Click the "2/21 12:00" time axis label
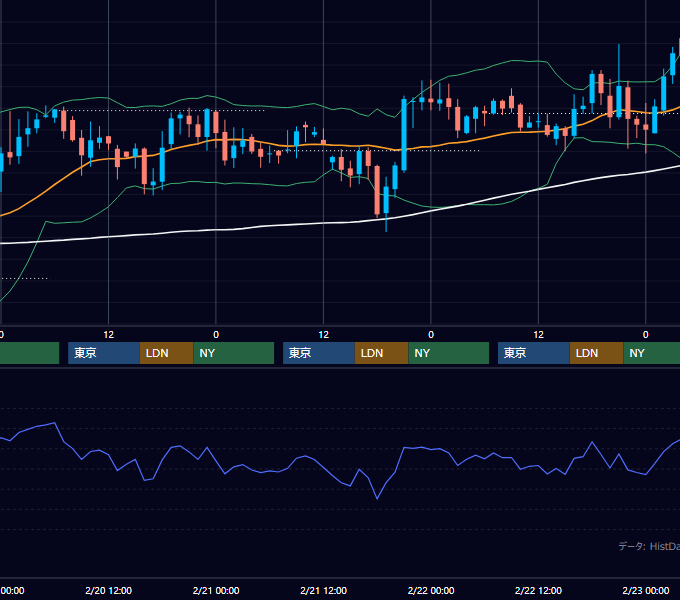Screen dimensions: 680x600 click(324, 590)
